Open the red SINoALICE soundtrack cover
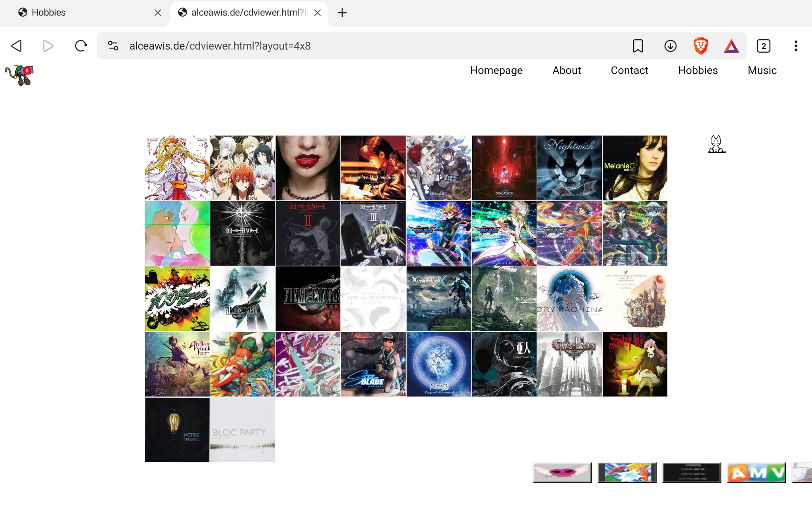The width and height of the screenshot is (812, 508). [504, 168]
